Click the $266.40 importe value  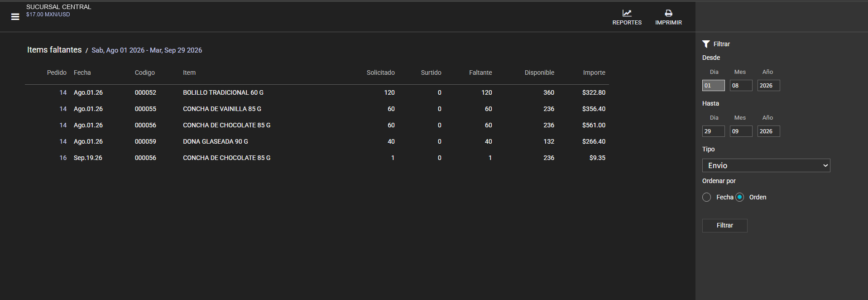pos(594,141)
